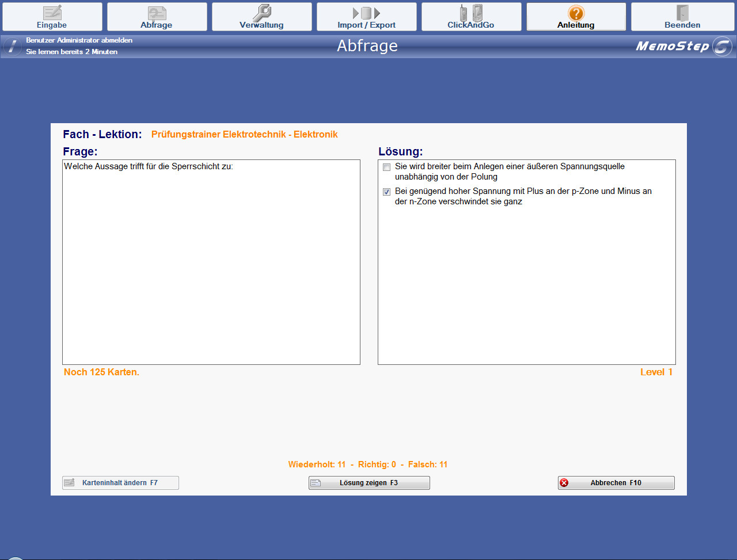Check 'Sie wird breiter beim Anlegen' answer
The height and width of the screenshot is (560, 737).
(x=387, y=167)
